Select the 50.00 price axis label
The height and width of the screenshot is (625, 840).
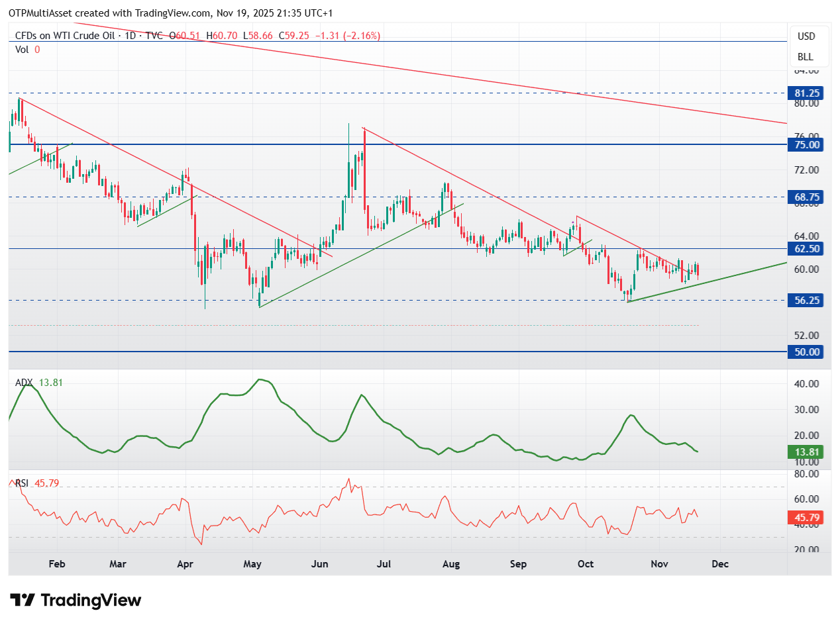coord(805,352)
